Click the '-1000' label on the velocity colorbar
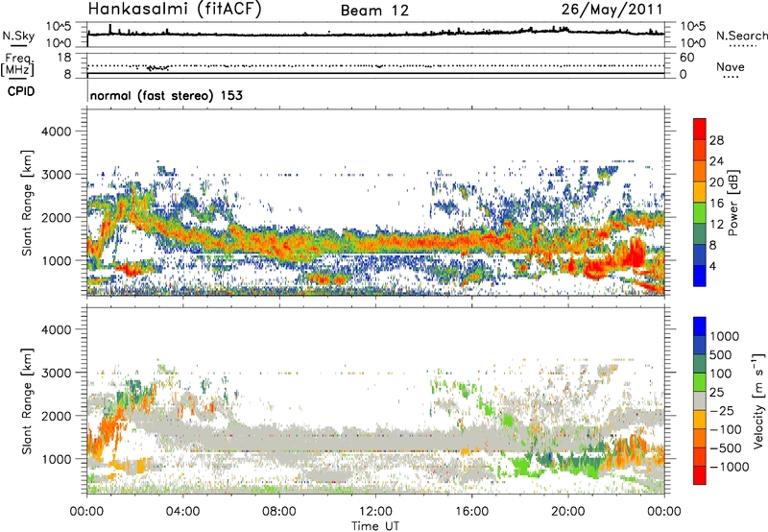The height and width of the screenshot is (532, 768). (729, 467)
